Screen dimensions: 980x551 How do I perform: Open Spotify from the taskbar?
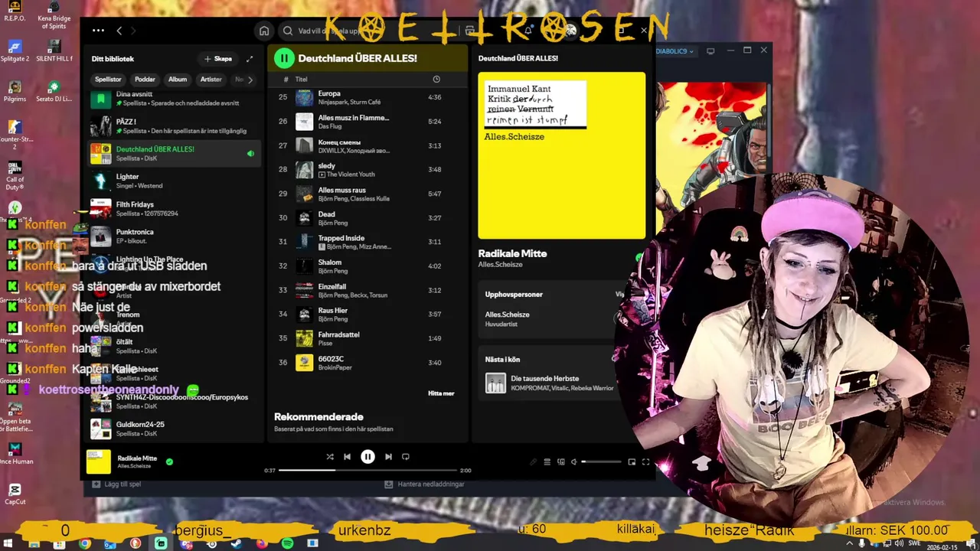click(287, 543)
